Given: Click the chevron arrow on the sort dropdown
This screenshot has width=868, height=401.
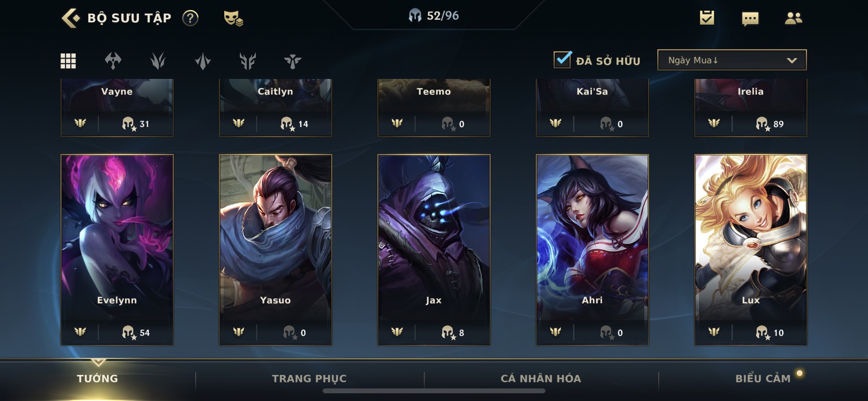Looking at the screenshot, I should pos(792,61).
